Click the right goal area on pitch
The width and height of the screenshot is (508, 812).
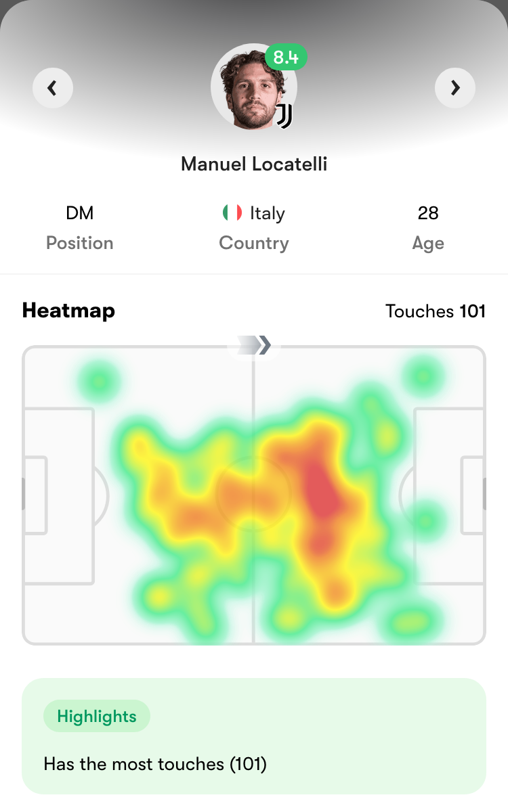coord(473,495)
